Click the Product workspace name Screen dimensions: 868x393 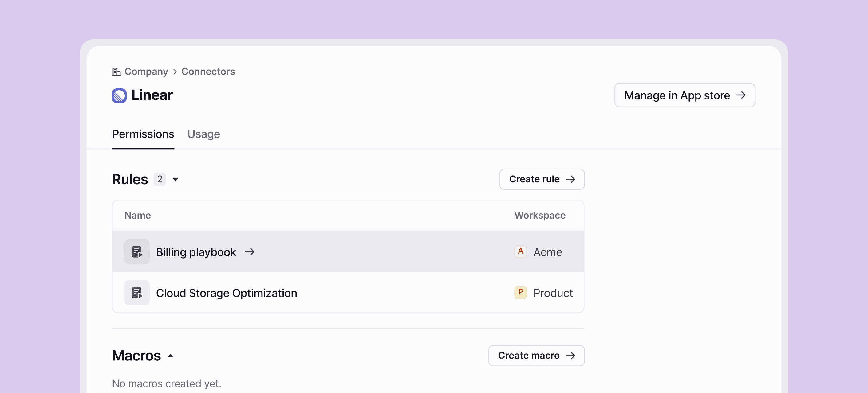click(553, 293)
